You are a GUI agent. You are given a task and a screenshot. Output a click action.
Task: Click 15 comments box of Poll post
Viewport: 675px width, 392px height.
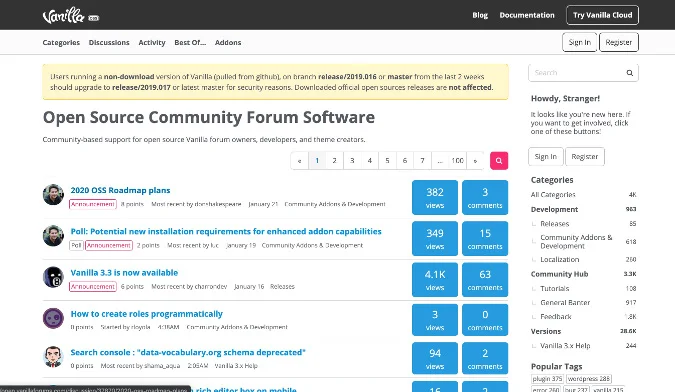point(485,238)
